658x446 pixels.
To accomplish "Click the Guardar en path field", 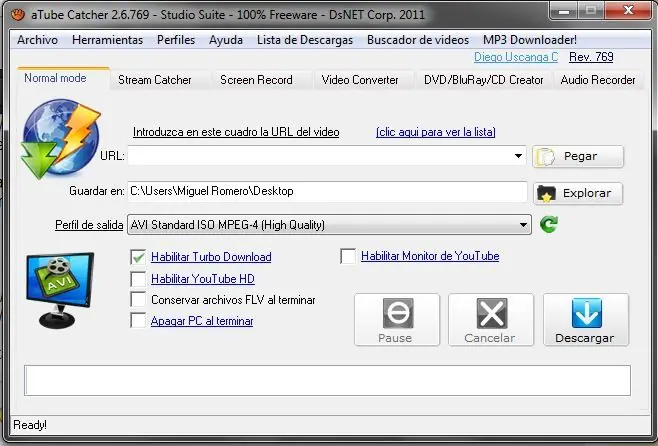I will (327, 191).
